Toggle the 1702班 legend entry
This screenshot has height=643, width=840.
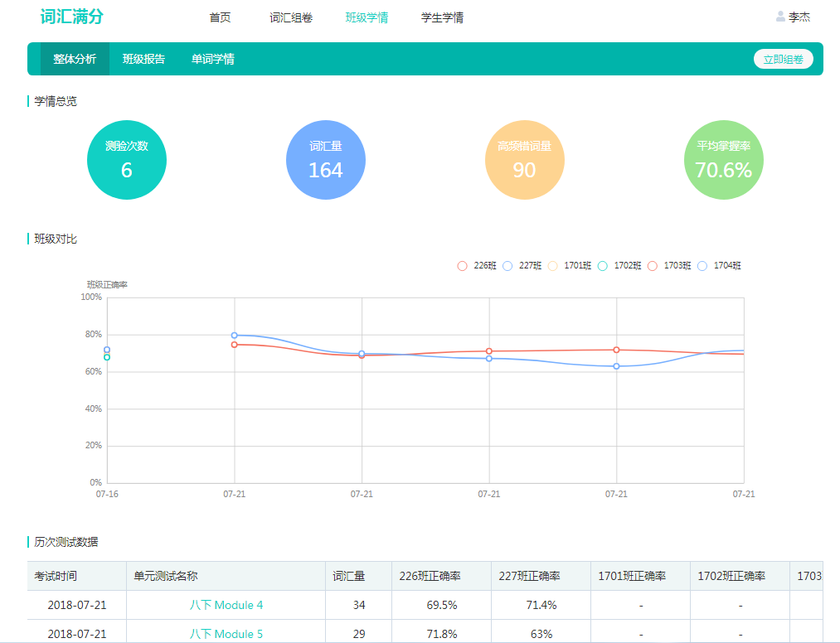(619, 265)
